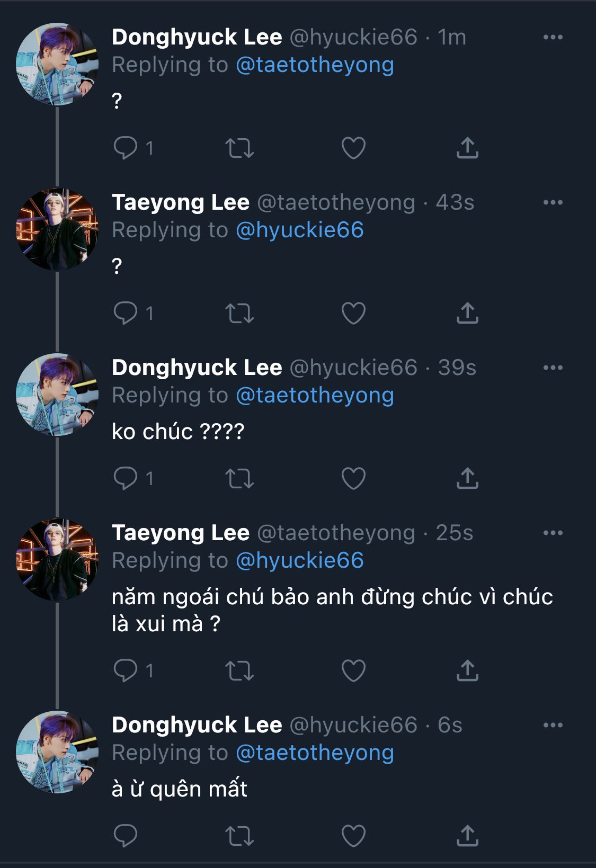Open more options on the 6s tweet
Image resolution: width=596 pixels, height=868 pixels.
pyautogui.click(x=553, y=725)
